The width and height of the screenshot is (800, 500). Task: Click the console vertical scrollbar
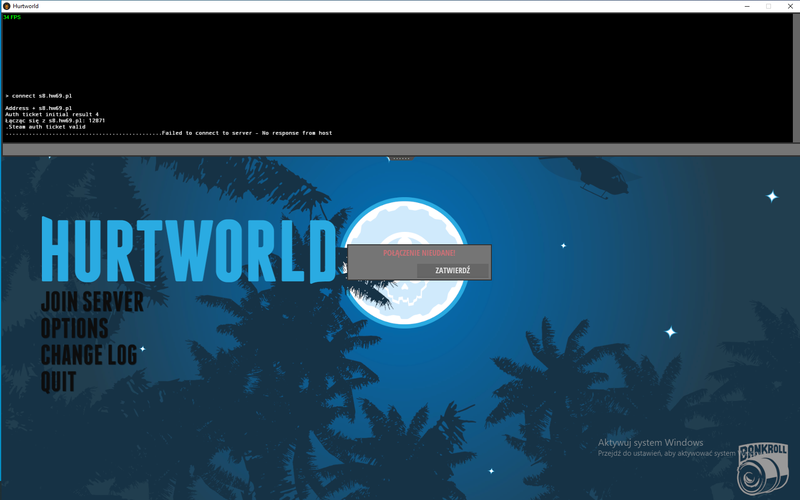(796, 78)
